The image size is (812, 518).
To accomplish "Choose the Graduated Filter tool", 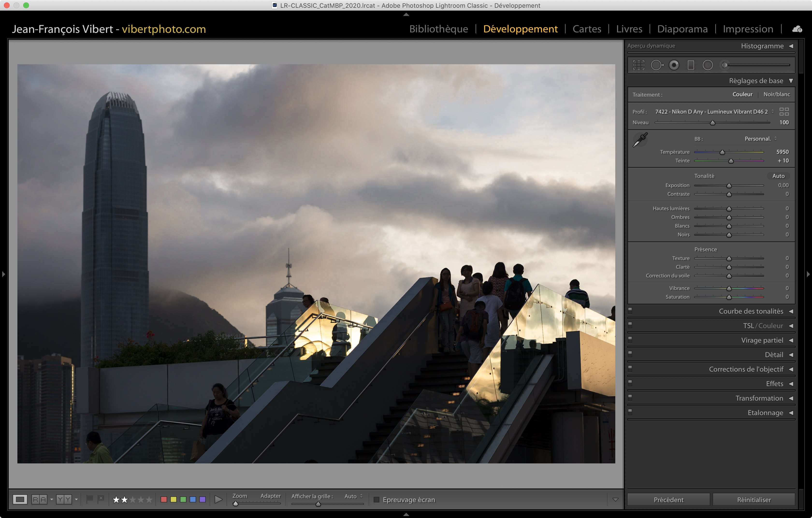I will (x=691, y=65).
